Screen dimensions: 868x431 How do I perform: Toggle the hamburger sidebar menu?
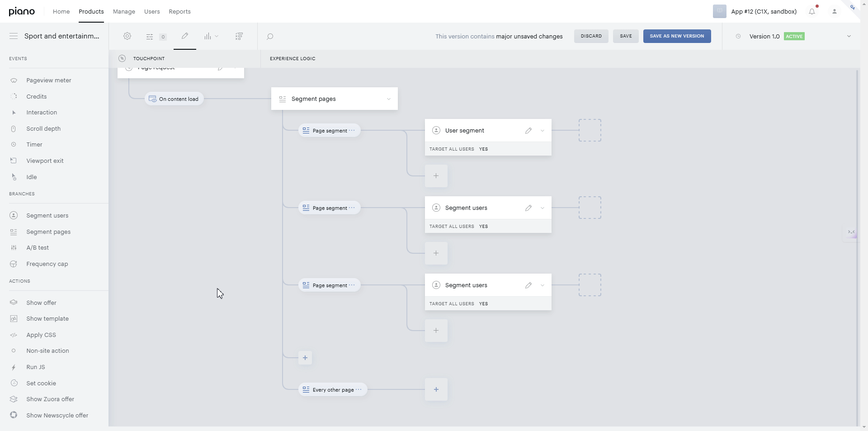(14, 36)
